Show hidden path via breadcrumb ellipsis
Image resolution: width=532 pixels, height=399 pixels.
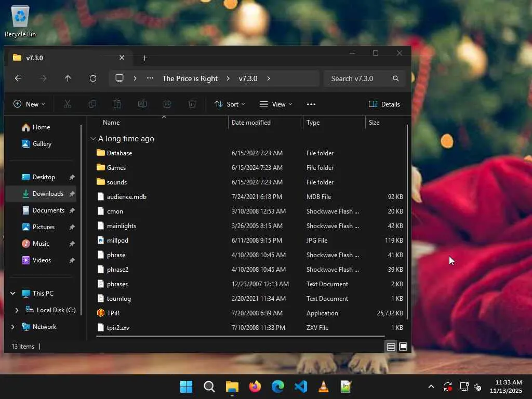pos(150,78)
